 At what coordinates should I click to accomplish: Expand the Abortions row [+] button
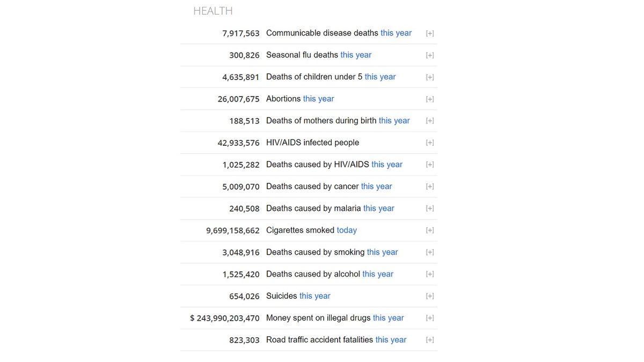[x=430, y=99]
